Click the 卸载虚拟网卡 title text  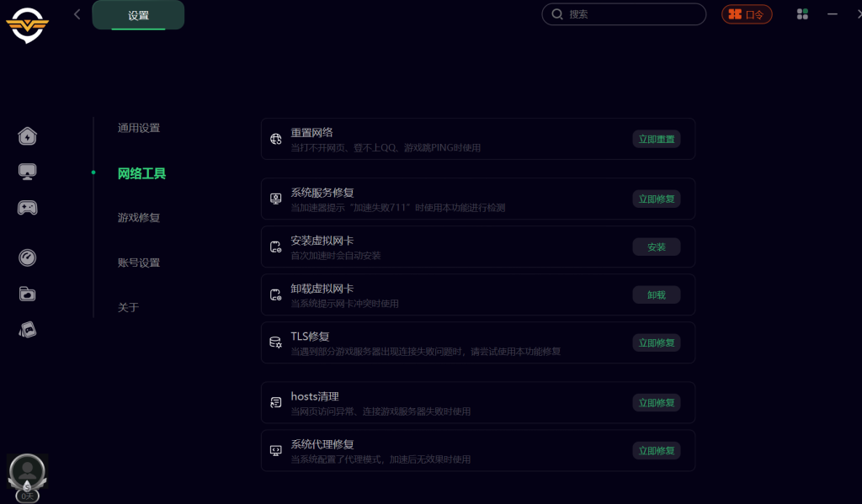pos(322,289)
